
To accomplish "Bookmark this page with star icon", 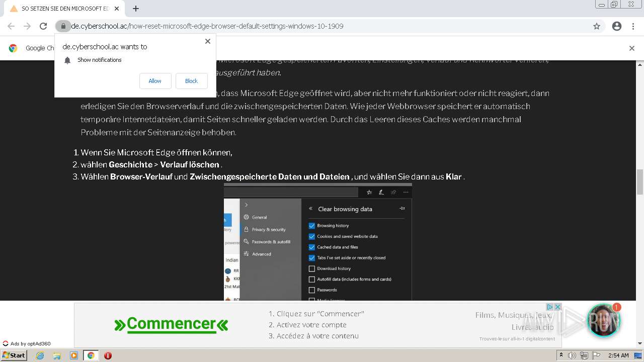I will (597, 26).
